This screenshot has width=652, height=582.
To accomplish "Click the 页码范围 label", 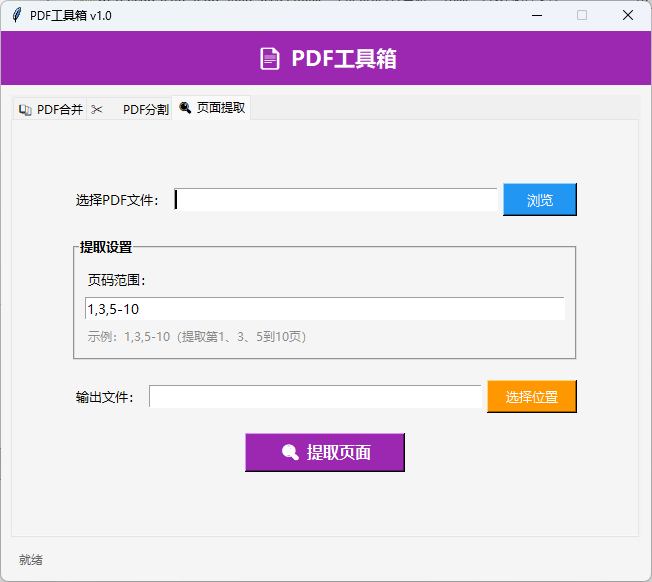I will (x=116, y=280).
